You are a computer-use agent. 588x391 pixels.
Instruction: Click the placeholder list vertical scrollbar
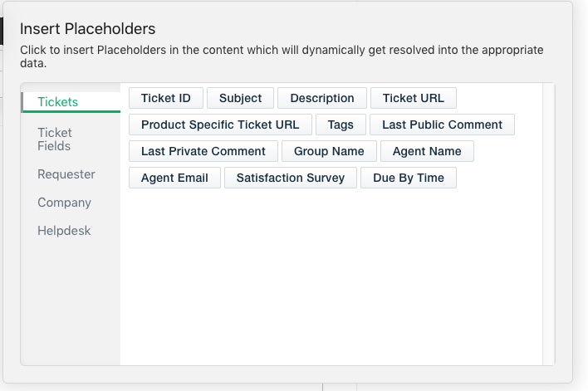point(548,224)
